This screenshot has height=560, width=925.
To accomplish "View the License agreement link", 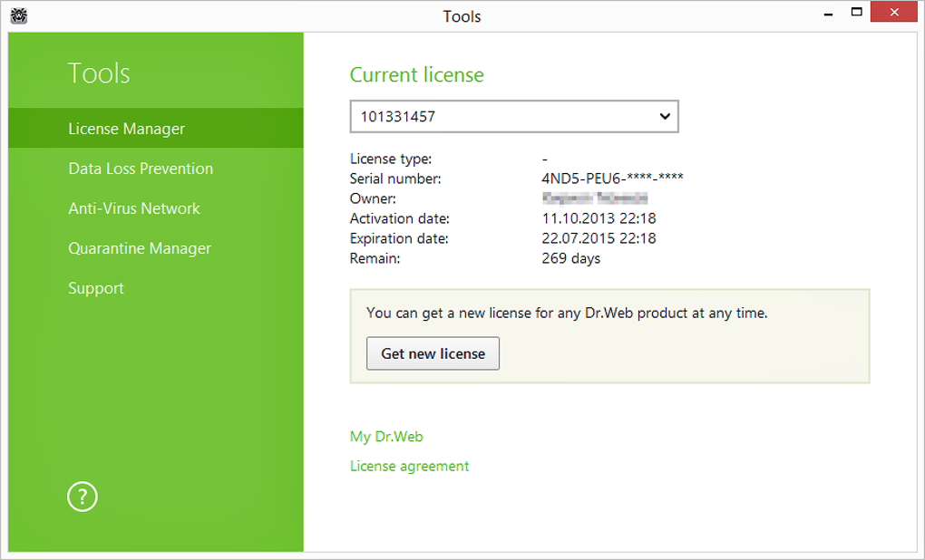I will point(410,467).
